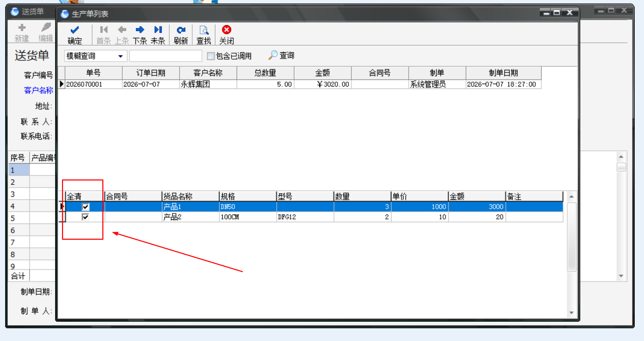Select row 5 in 送货单 grid
644x341 pixels.
pyautogui.click(x=19, y=218)
